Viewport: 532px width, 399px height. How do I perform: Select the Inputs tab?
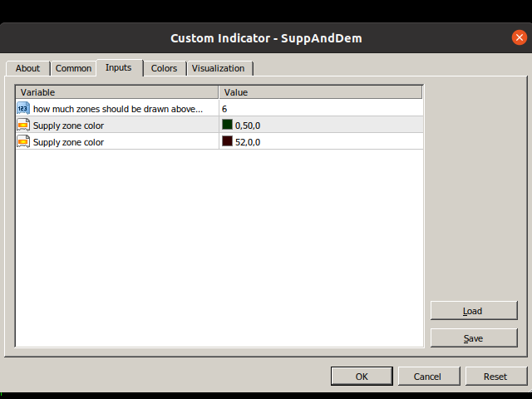coord(118,68)
